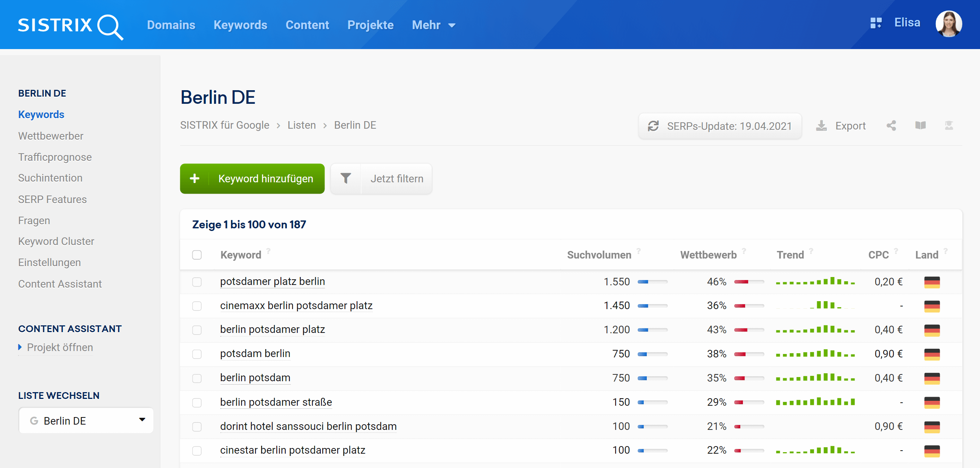
Task: Select checkbox for berlin potsdamer straße row
Action: click(x=197, y=402)
